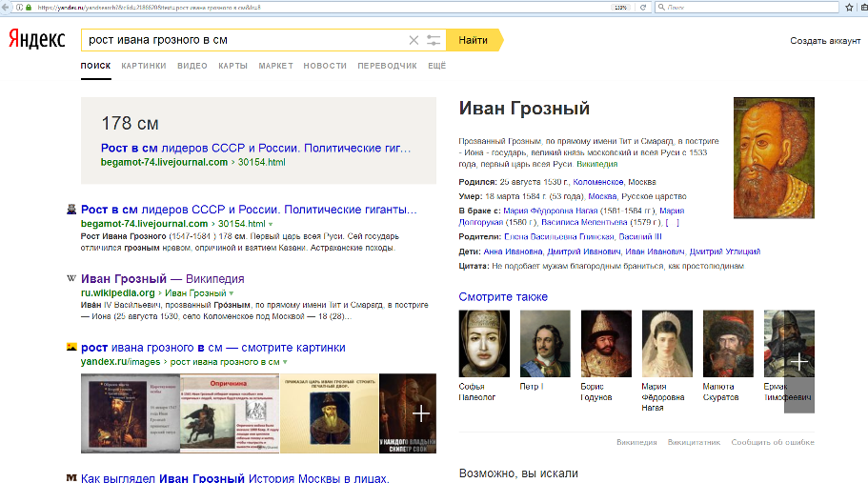Click browser back arrow
This screenshot has height=483, width=868.
click(6, 8)
